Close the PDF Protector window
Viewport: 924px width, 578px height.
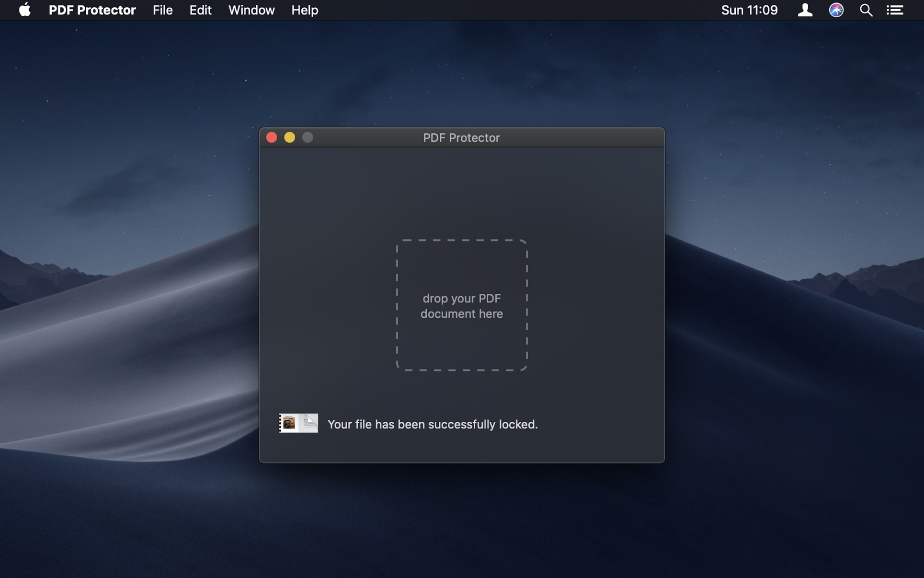tap(272, 138)
